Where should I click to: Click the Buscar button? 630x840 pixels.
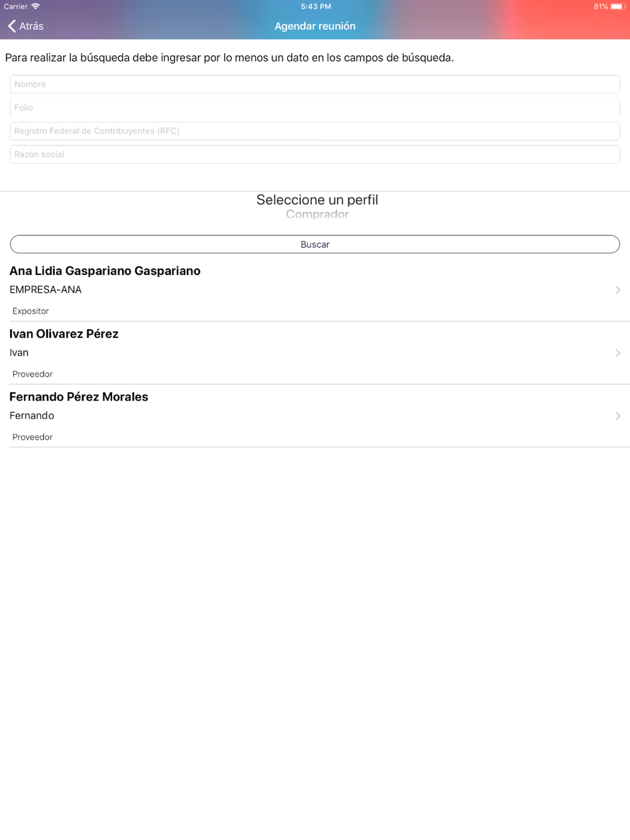tap(315, 244)
